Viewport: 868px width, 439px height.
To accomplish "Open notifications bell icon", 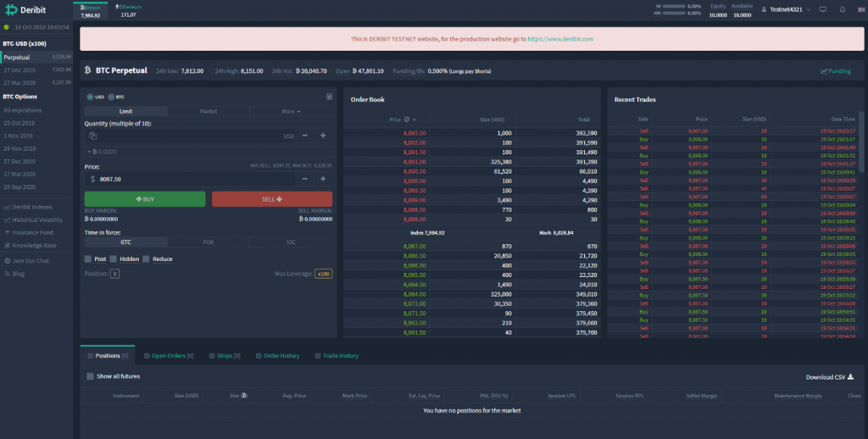I will (x=843, y=9).
